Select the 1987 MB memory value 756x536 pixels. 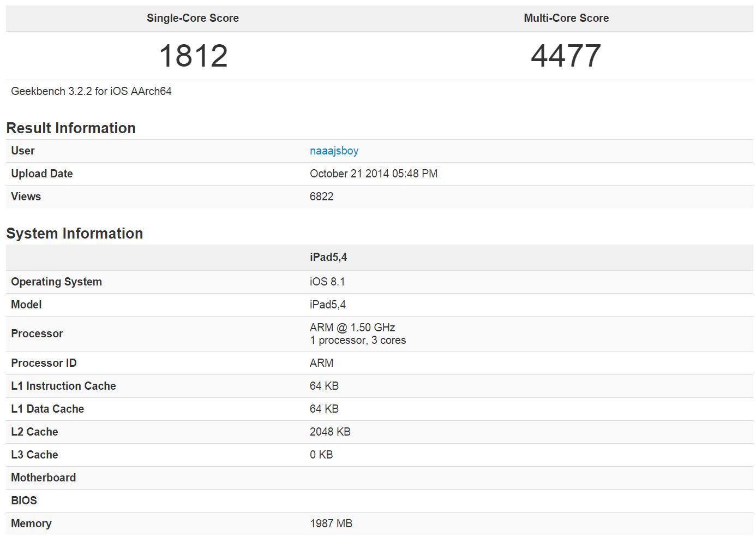click(x=331, y=523)
